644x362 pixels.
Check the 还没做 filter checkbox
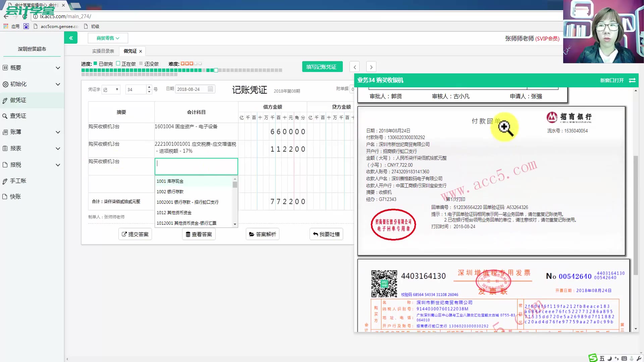tap(141, 63)
